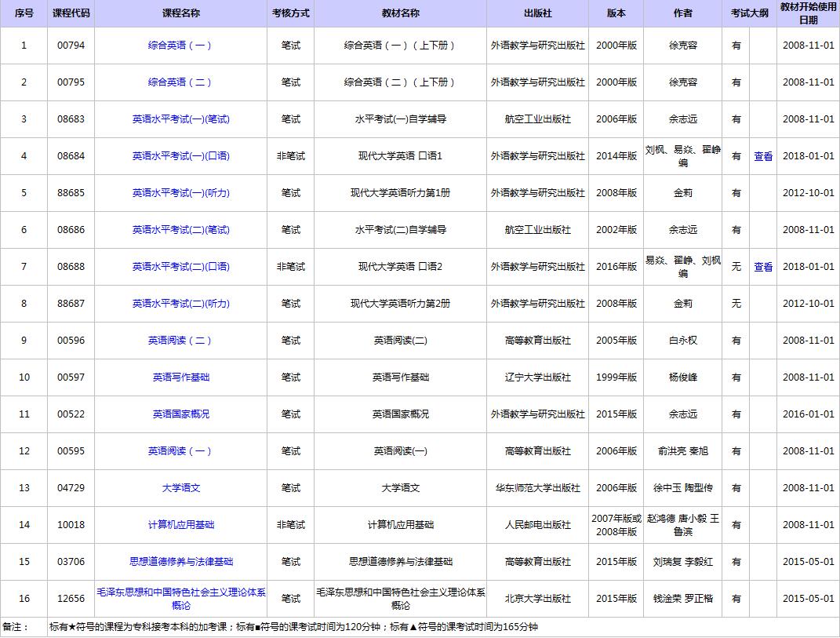Viewport: 840px width, 638px height.
Task: Click the 英语国家概况 course link
Action: (x=180, y=414)
